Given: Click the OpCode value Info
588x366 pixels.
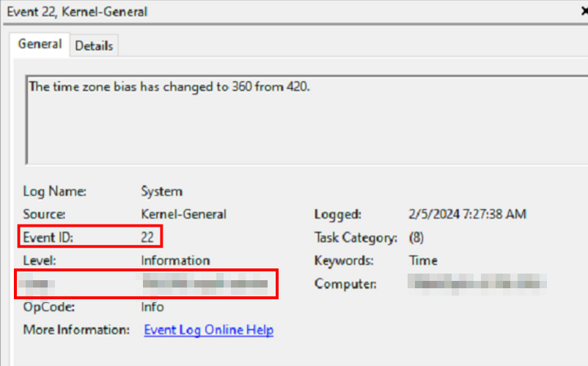Looking at the screenshot, I should tap(152, 307).
